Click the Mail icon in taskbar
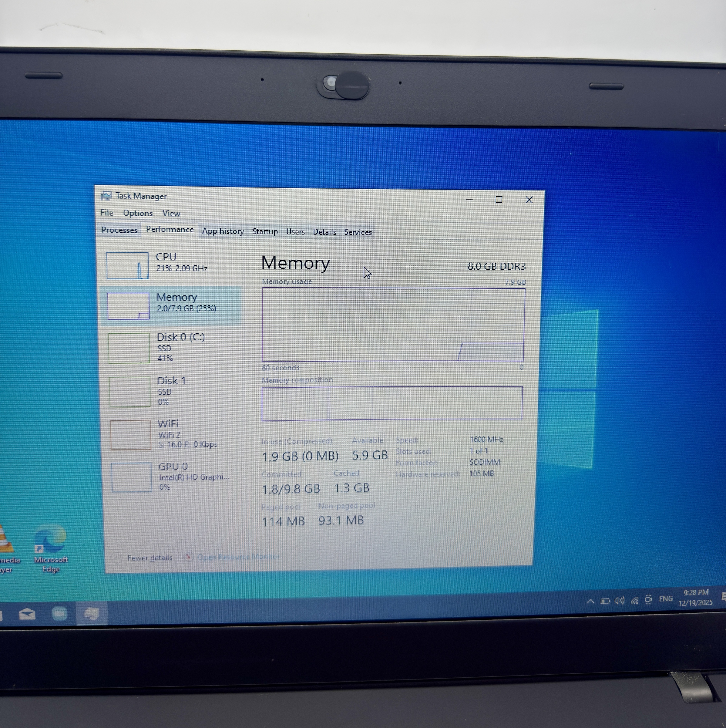 (x=27, y=614)
